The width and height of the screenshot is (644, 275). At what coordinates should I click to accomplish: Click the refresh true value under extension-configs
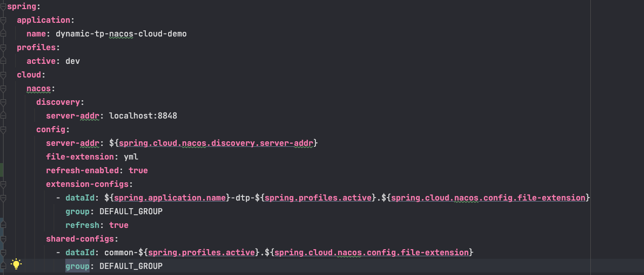coord(118,225)
